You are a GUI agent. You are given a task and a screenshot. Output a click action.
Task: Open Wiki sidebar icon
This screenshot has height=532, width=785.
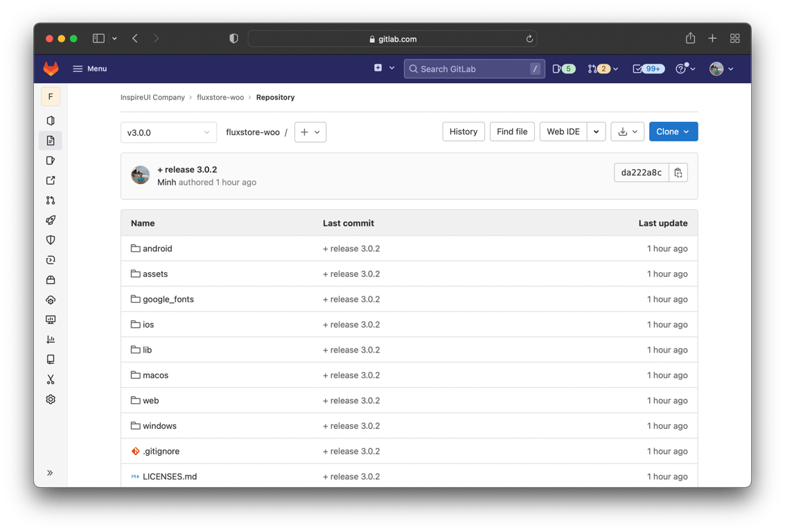(51, 360)
